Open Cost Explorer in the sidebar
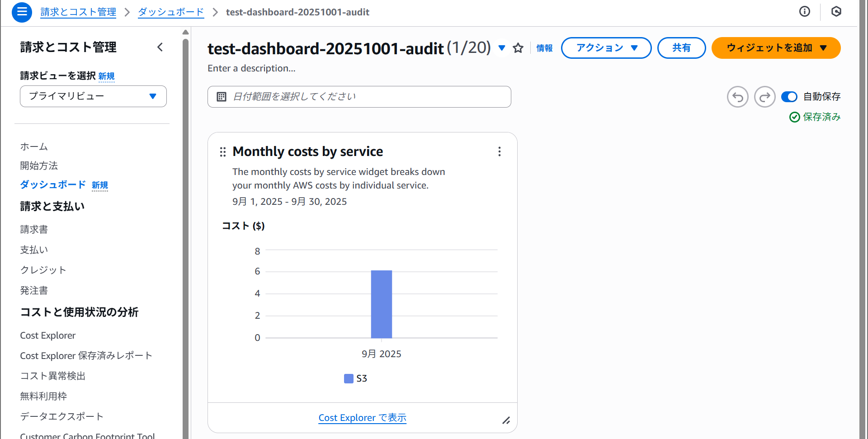The width and height of the screenshot is (868, 439). pyautogui.click(x=48, y=335)
